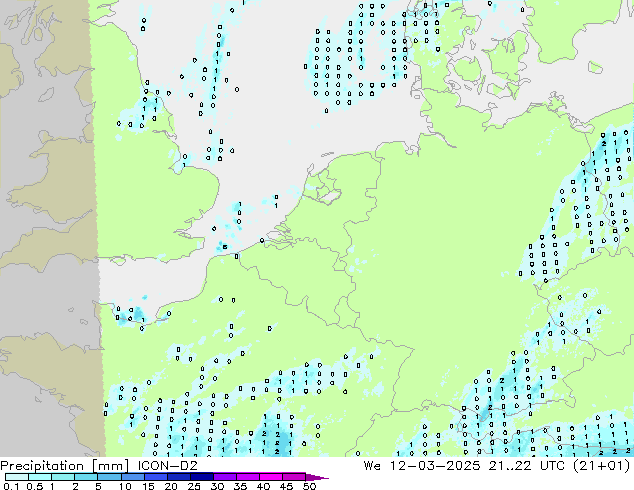The height and width of the screenshot is (490, 634).
Task: Select the 45–50 mm legend swatch
Action: click(294, 477)
